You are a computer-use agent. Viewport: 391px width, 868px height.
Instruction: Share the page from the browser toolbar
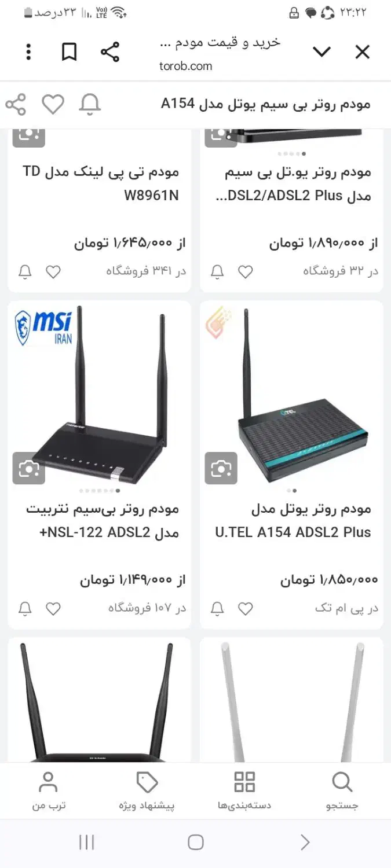click(x=110, y=53)
